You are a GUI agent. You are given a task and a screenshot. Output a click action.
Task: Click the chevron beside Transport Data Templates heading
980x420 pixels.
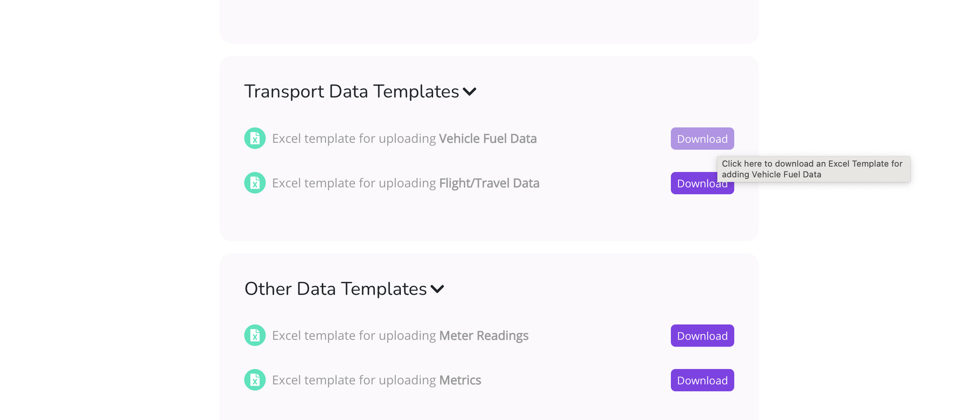[469, 92]
